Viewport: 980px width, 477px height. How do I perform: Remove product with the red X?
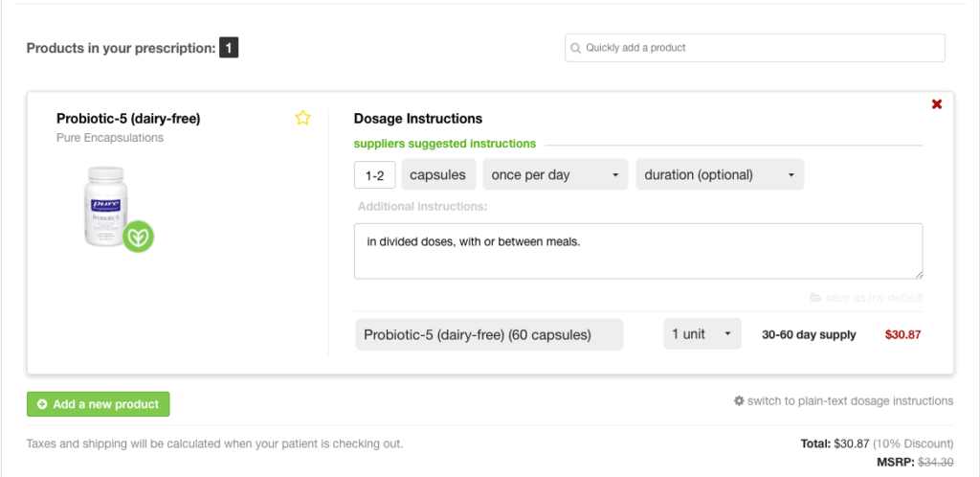pos(936,104)
